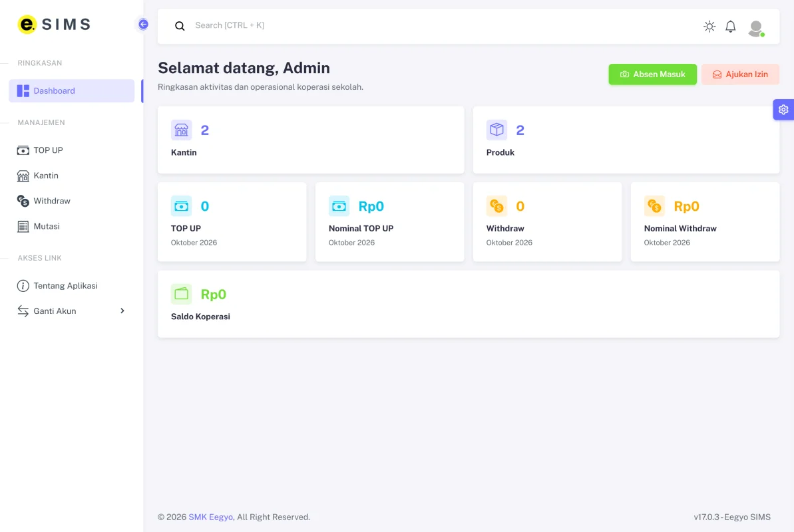Click the Ganti Akun swap arrows icon
The image size is (794, 532).
click(23, 311)
